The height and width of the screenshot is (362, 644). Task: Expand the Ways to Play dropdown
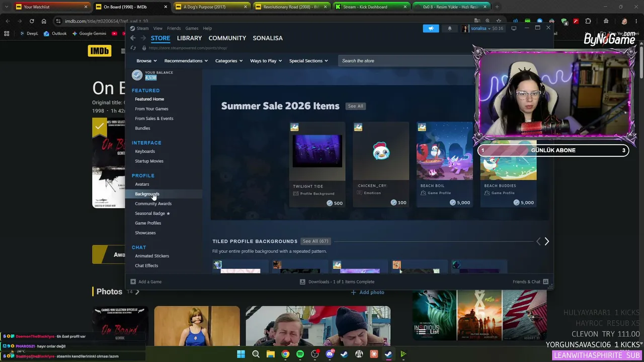click(x=266, y=61)
